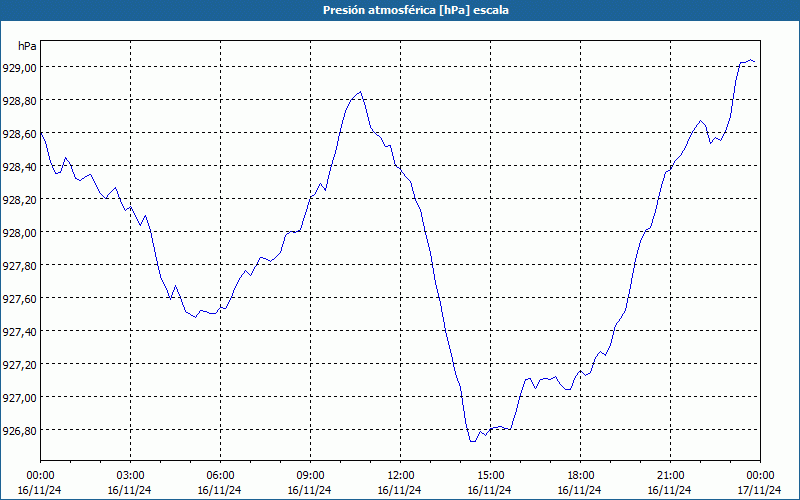Click the 17/11/24 date label
Viewport: 800px width, 500px height.
(759, 490)
